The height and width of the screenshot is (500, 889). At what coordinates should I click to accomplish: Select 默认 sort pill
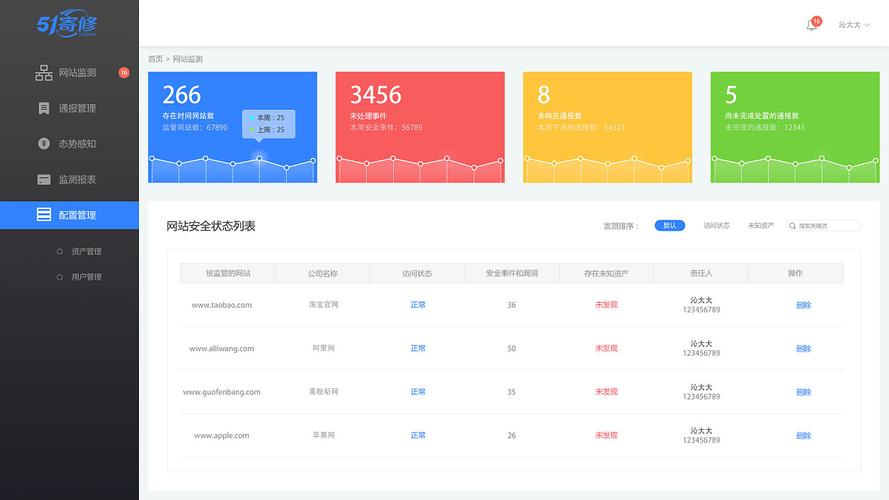tap(670, 226)
